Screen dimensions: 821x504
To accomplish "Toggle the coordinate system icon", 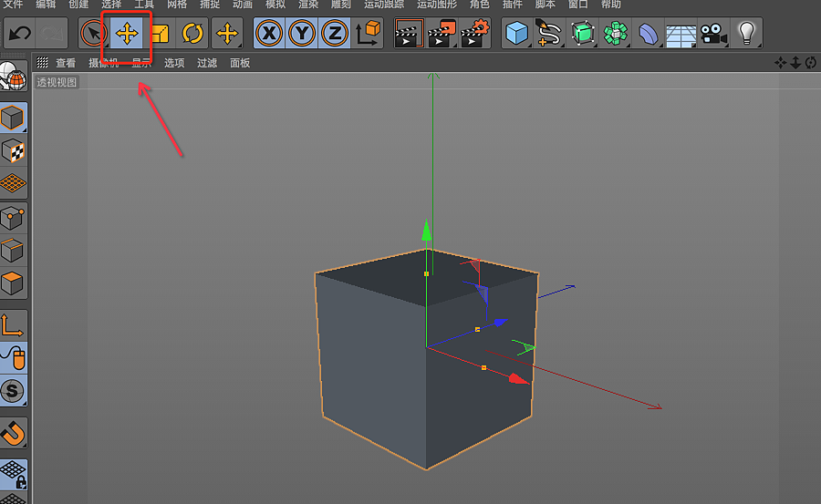I will pos(368,34).
